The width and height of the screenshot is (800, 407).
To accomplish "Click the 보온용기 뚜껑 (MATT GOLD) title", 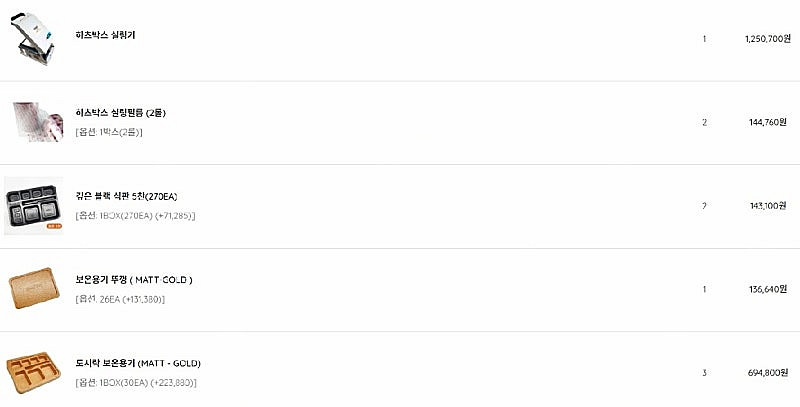I will 134,280.
